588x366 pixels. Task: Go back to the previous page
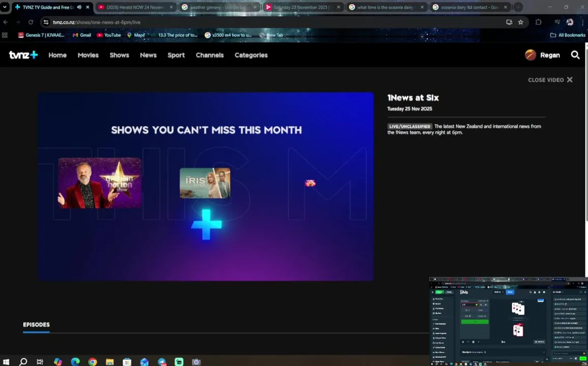5,22
